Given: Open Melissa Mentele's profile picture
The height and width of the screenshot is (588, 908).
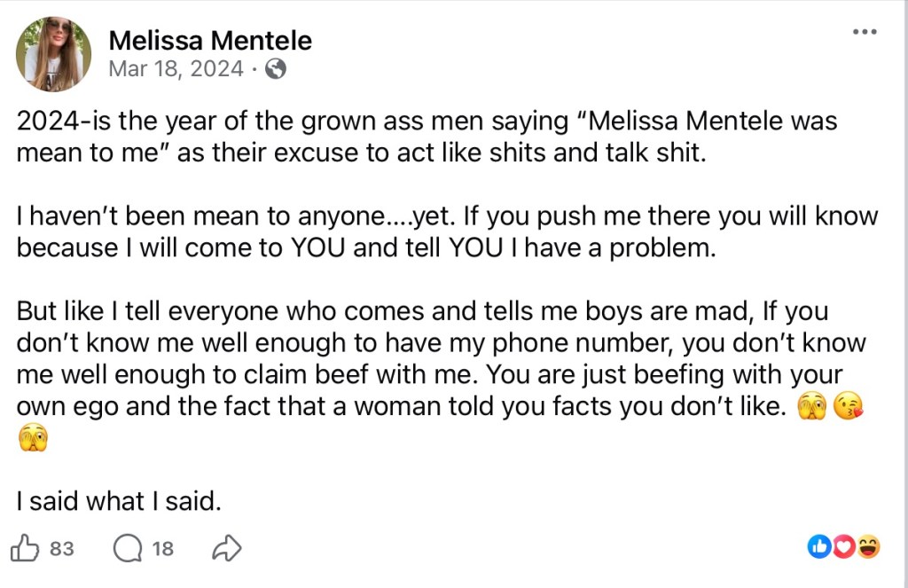Looking at the screenshot, I should coord(53,54).
